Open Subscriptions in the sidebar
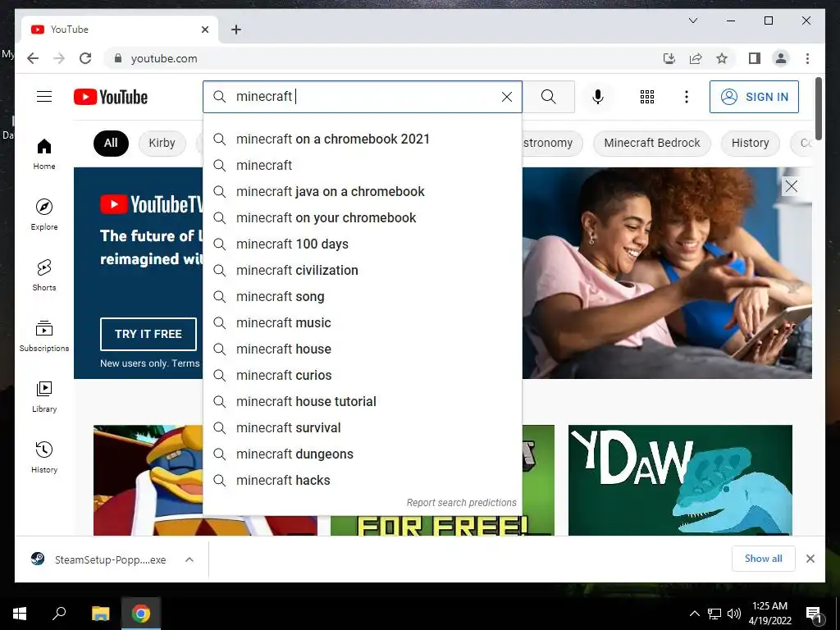The height and width of the screenshot is (630, 840). [44, 336]
